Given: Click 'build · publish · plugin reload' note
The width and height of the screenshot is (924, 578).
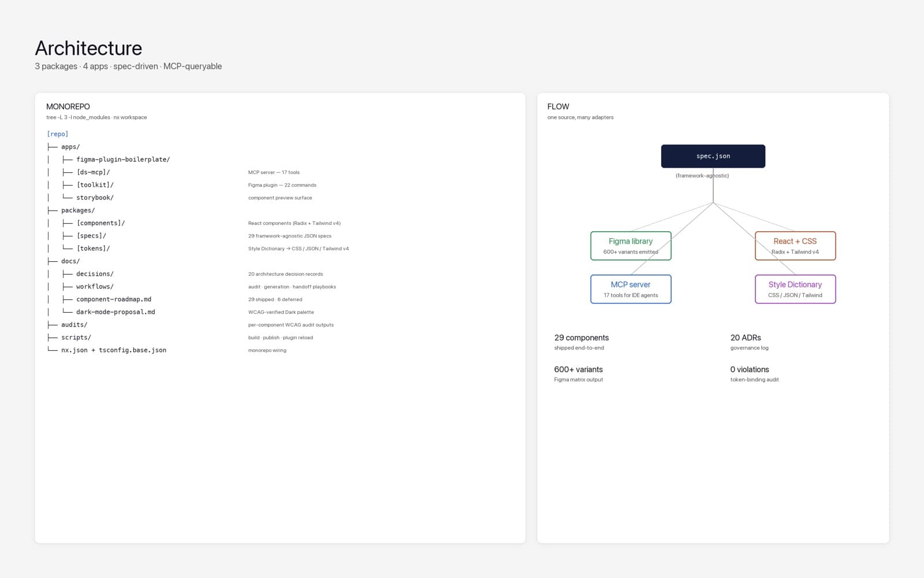Looking at the screenshot, I should 281,338.
